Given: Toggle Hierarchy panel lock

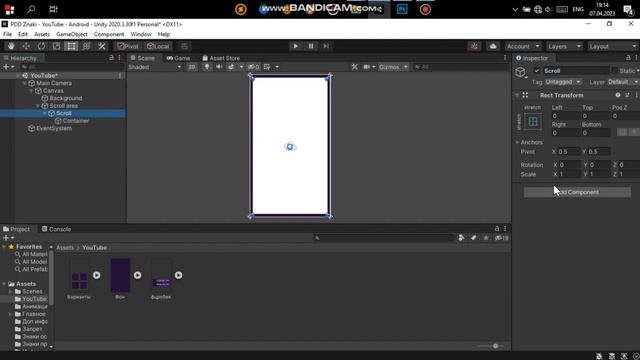Looking at the screenshot, I should [111, 58].
